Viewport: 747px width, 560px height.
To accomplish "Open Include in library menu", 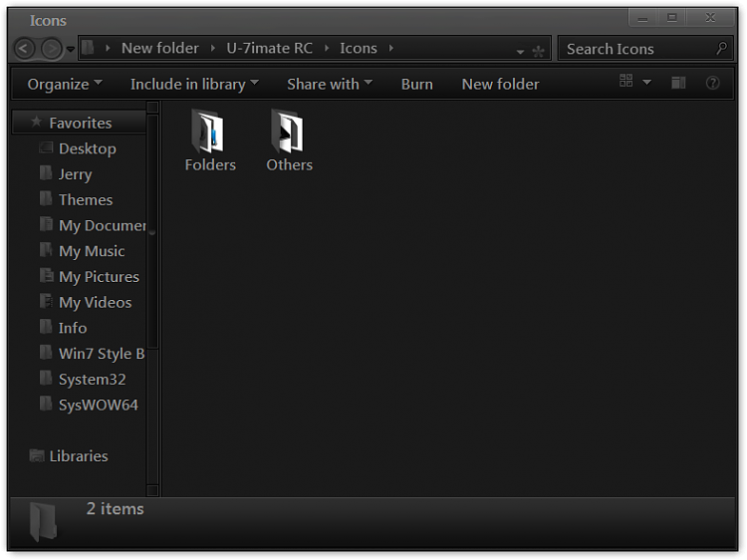I will click(195, 84).
